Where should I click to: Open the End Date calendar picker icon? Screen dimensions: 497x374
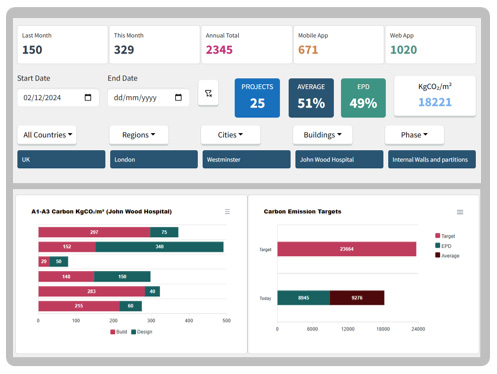click(178, 98)
